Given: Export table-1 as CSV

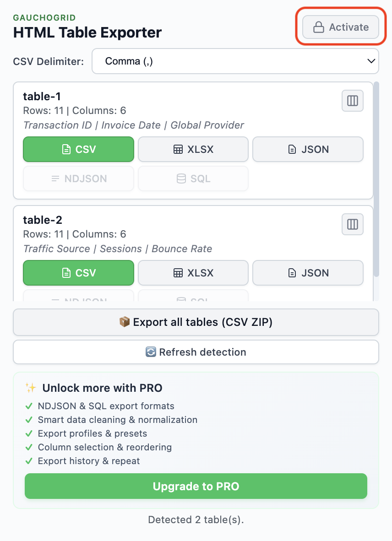Looking at the screenshot, I should (78, 149).
